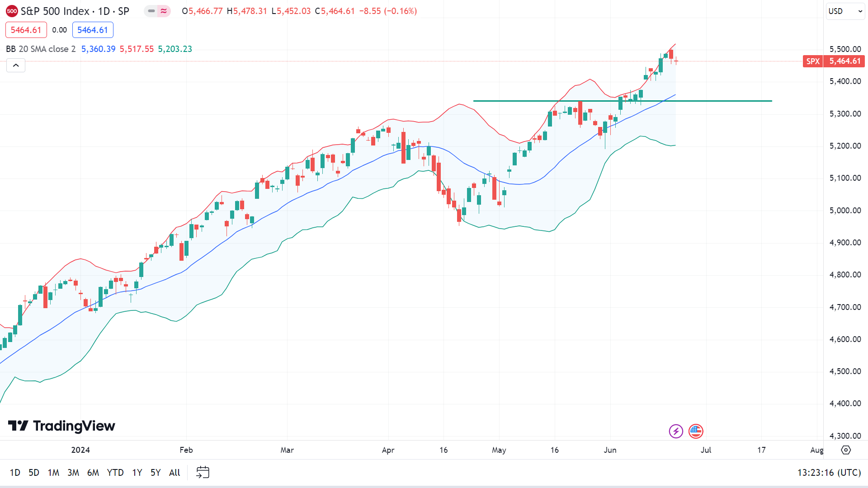Click the SPX price label on axis

pos(813,61)
